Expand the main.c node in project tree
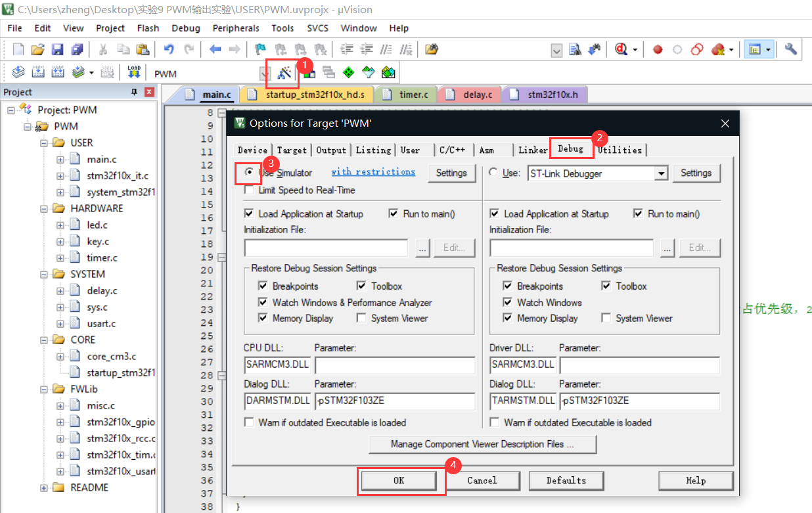 pos(60,159)
